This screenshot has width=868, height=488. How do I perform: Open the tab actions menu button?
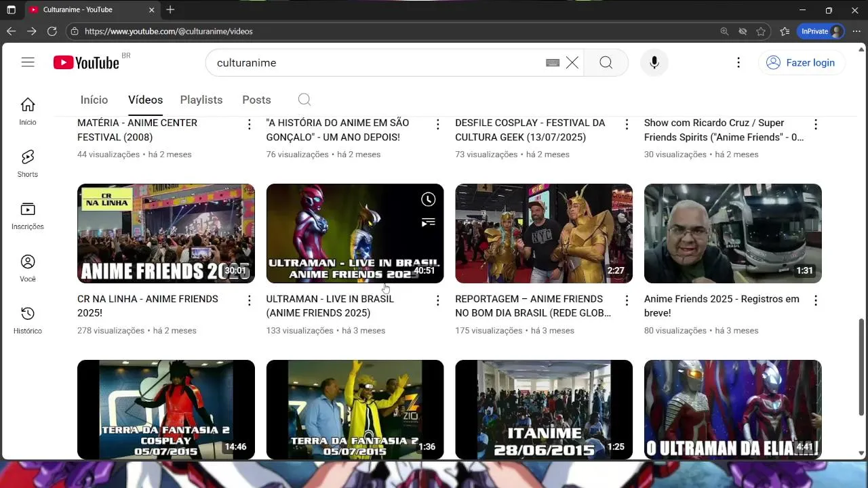coord(11,10)
